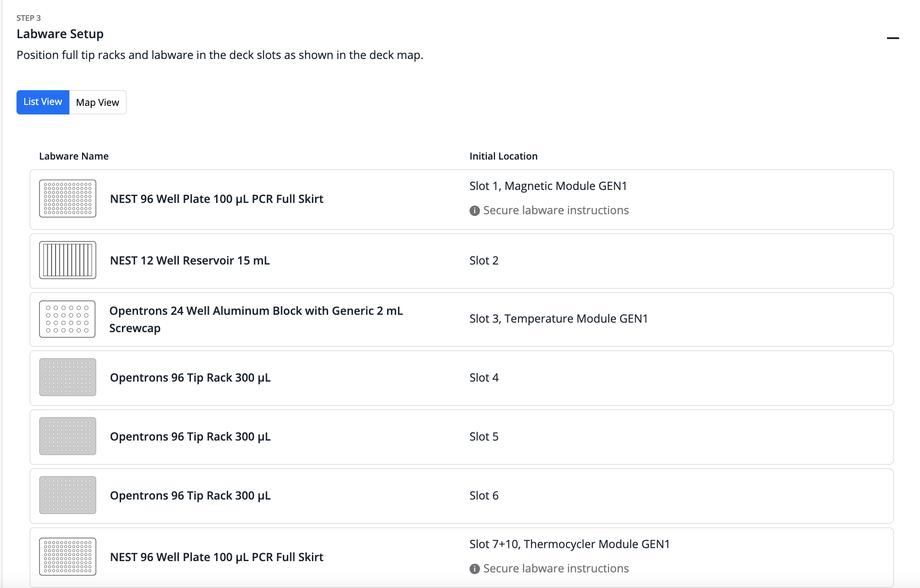Click the 24 Well Aluminum Block thumbnail
The width and height of the screenshot is (920, 588).
[x=67, y=319]
